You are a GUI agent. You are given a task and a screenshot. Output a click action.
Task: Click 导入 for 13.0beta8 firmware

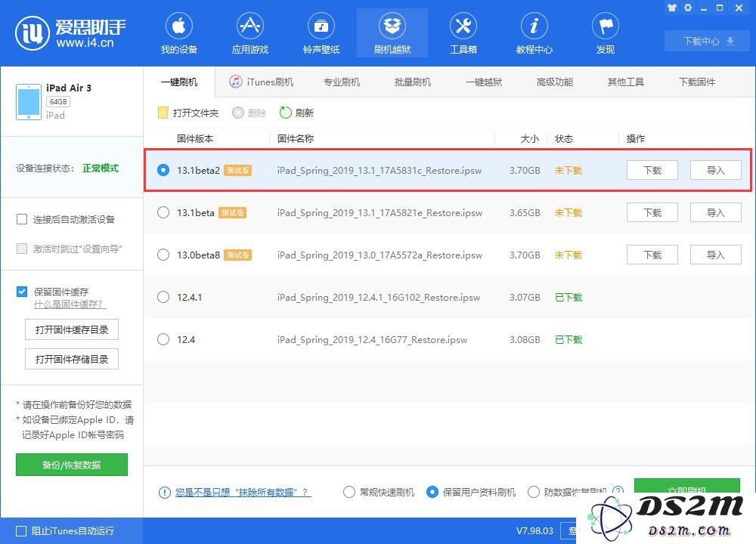(715, 255)
